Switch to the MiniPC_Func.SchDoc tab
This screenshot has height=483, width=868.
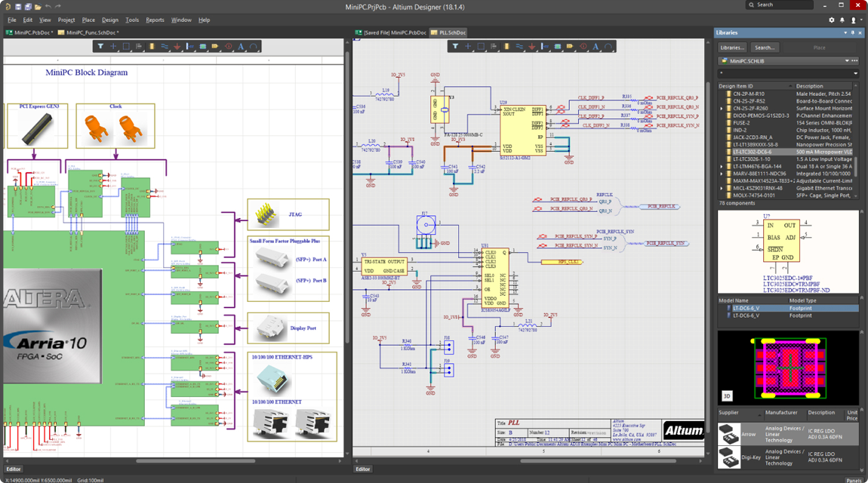[x=88, y=32]
